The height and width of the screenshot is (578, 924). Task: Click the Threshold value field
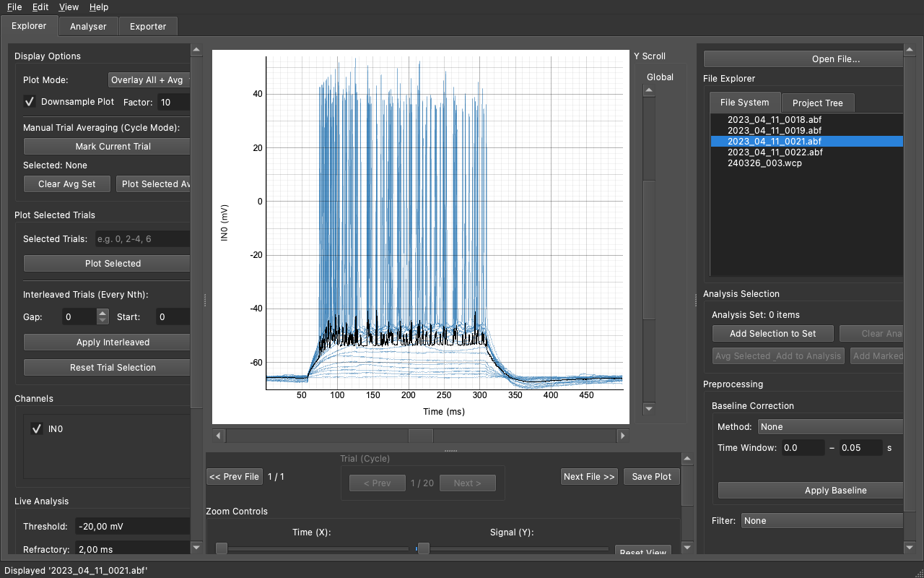132,526
